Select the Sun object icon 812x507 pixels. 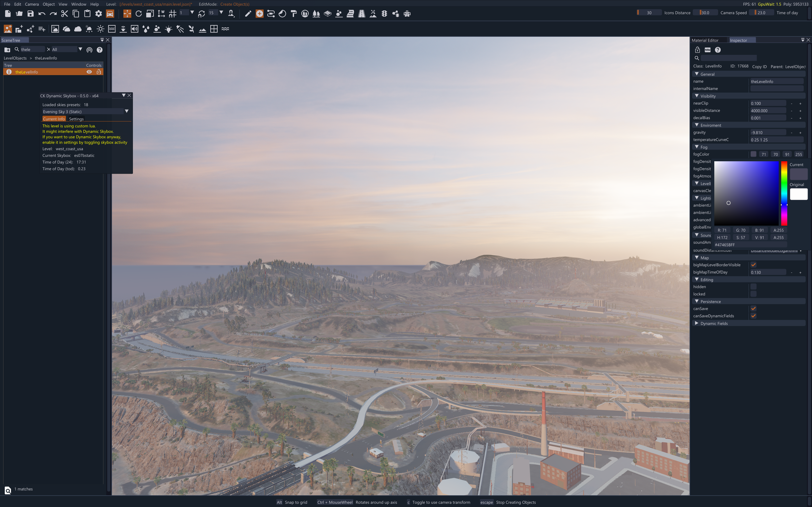click(100, 29)
